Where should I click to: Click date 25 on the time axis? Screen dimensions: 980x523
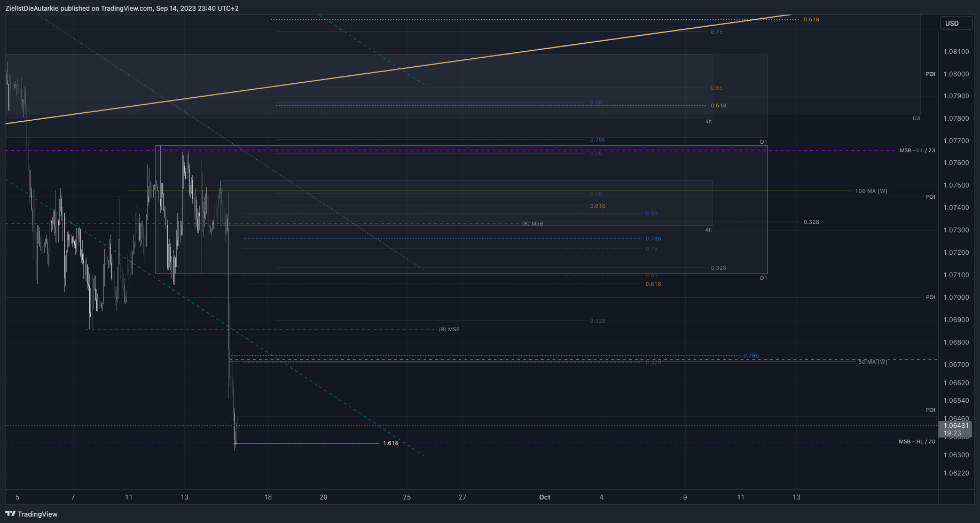407,497
